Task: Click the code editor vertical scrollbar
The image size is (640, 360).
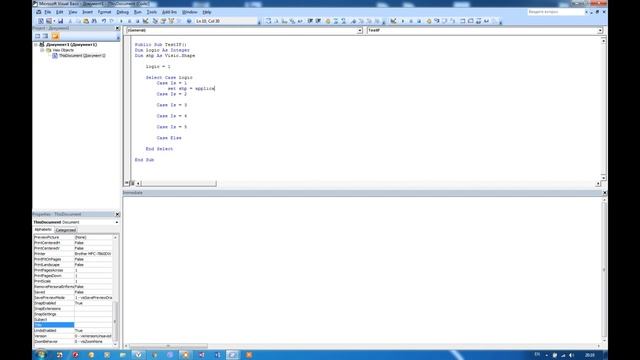Action: [x=603, y=109]
